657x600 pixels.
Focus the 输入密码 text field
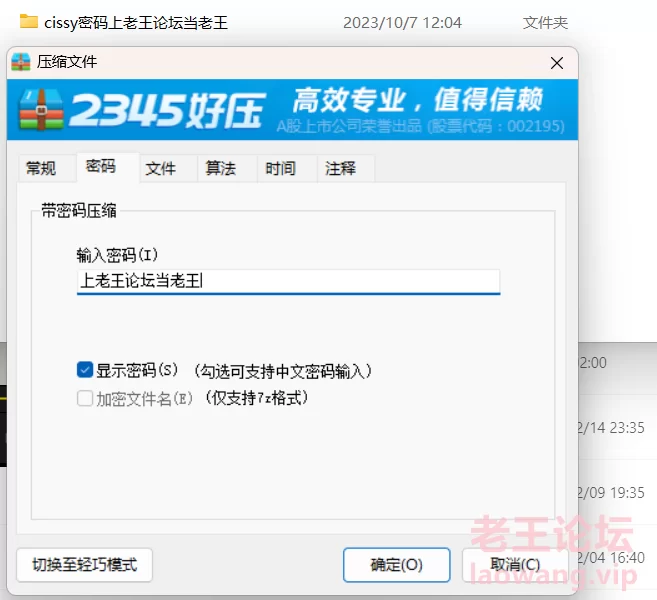288,282
